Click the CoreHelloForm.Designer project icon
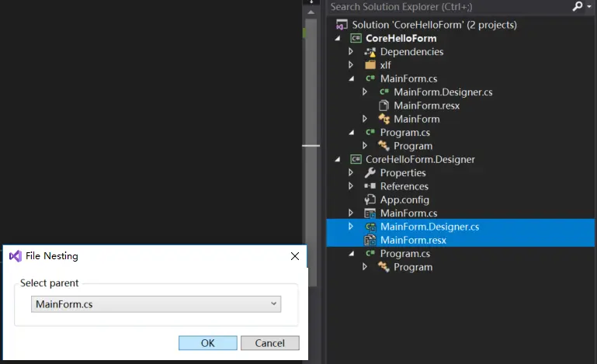 (356, 159)
